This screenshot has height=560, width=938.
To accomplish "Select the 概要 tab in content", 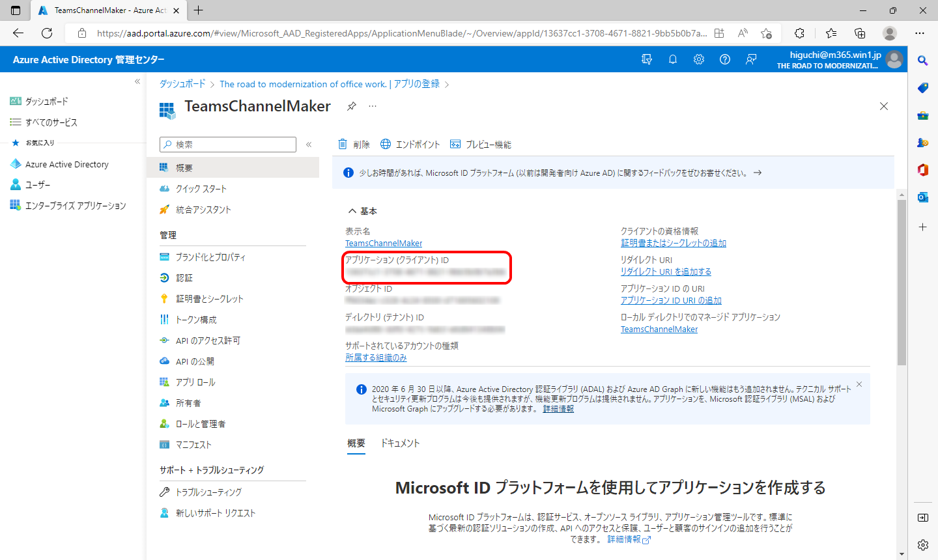I will click(356, 443).
